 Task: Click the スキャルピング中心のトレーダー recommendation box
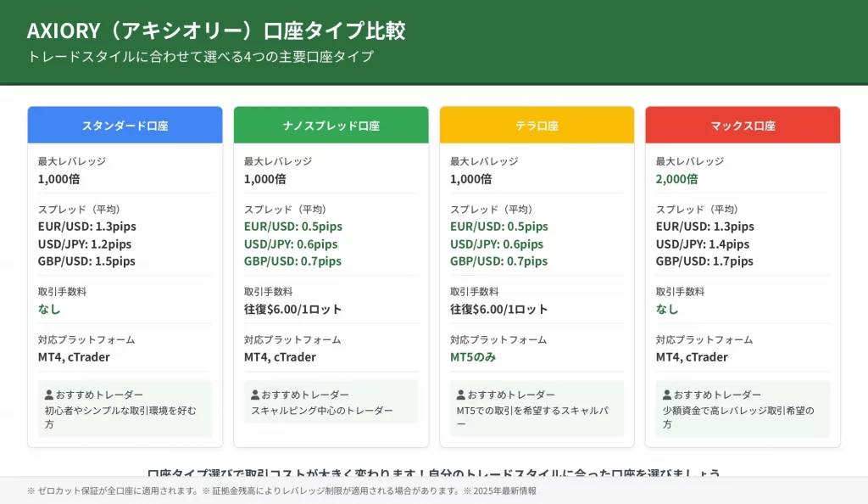331,402
